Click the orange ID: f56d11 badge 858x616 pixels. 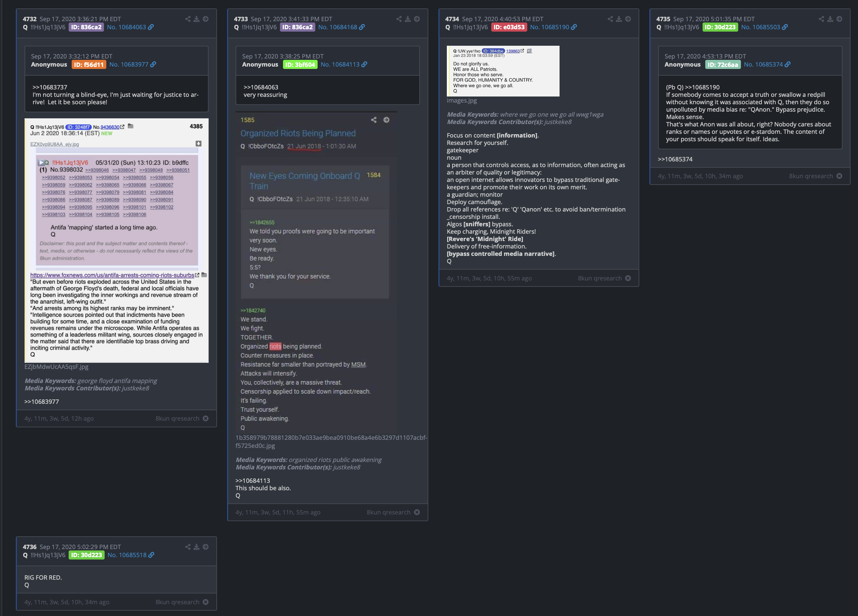tap(88, 65)
